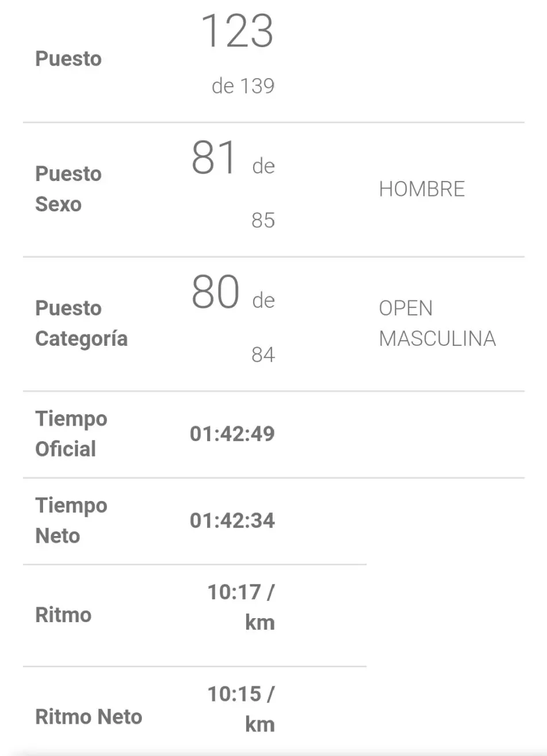547x756 pixels.
Task: Click the sex total value 85
Action: point(263,221)
